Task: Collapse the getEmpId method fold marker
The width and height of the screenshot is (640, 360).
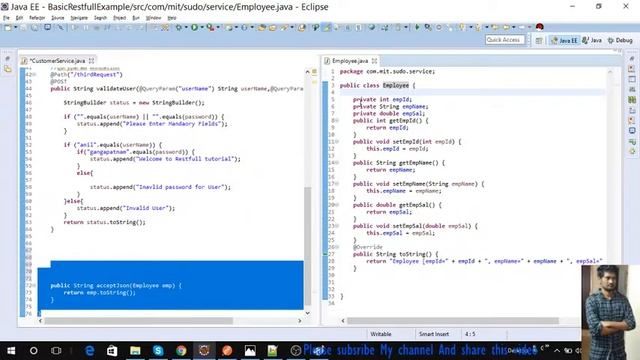Action: pos(337,120)
